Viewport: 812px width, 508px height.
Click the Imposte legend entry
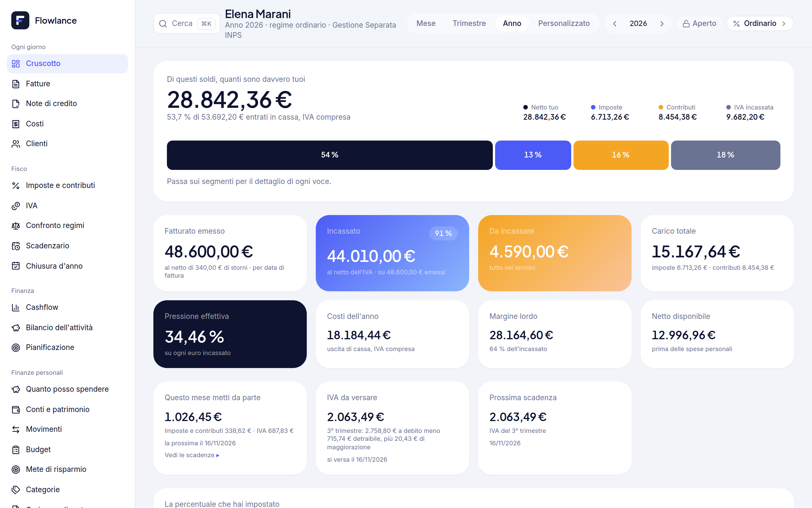610,112
